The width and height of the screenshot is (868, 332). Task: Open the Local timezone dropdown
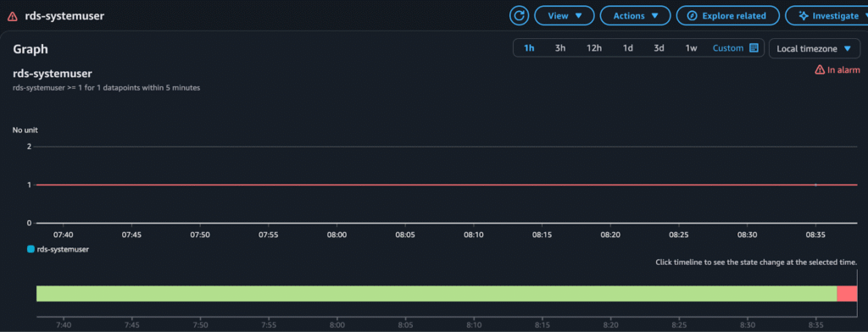(814, 48)
